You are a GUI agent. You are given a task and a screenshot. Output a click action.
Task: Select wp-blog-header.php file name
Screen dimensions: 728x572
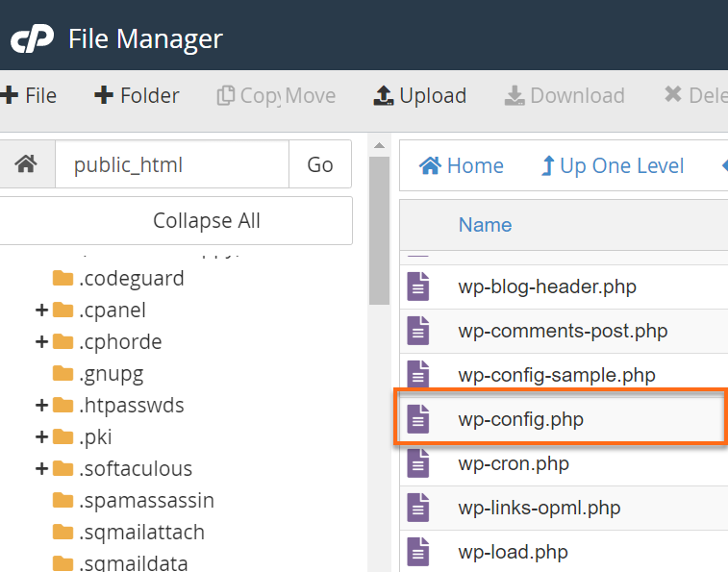click(x=547, y=286)
